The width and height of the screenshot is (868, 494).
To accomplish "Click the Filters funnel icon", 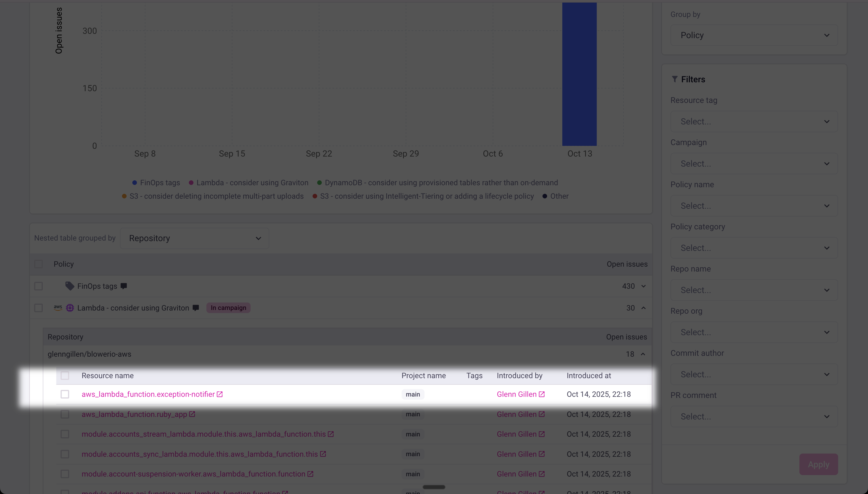I will [x=675, y=79].
